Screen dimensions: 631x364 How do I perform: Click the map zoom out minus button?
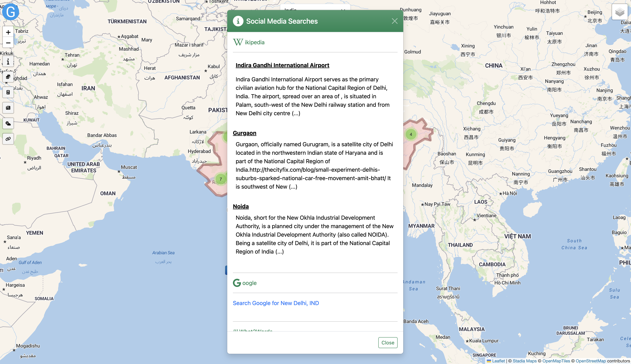[8, 43]
